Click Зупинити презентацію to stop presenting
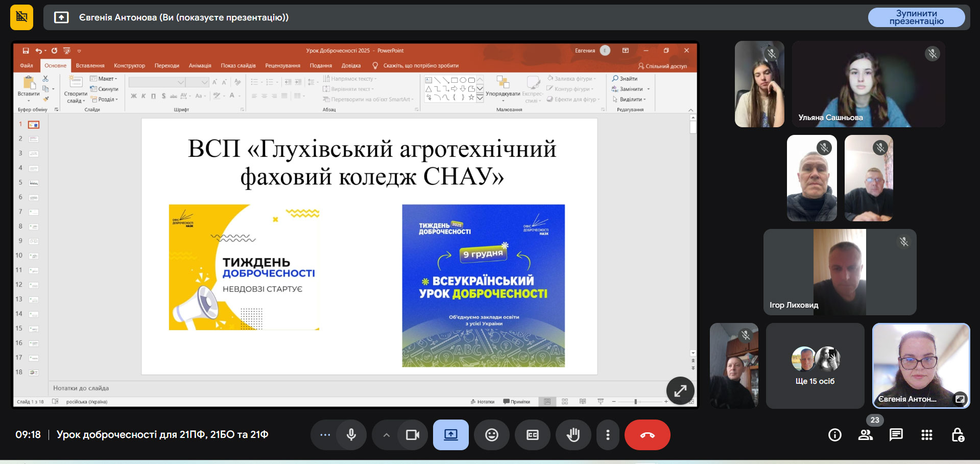Image resolution: width=980 pixels, height=464 pixels. tap(917, 17)
